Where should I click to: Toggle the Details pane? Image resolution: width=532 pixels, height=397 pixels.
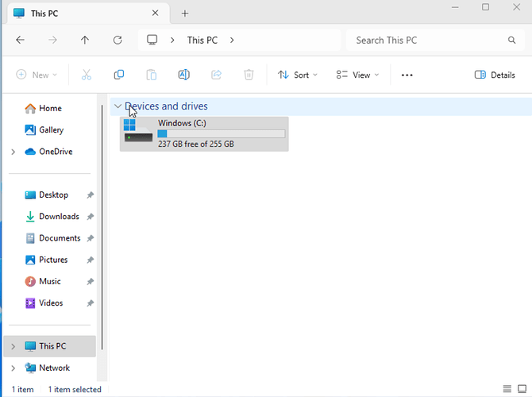(495, 75)
